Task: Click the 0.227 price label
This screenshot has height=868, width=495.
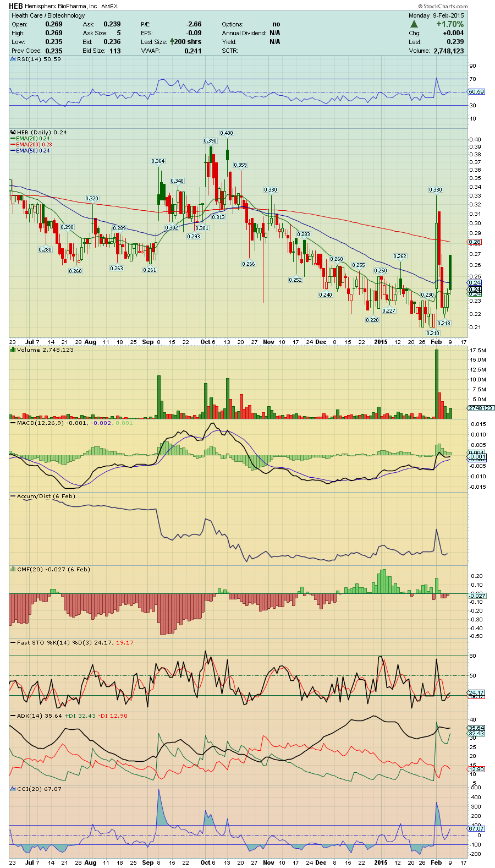Action: point(389,311)
